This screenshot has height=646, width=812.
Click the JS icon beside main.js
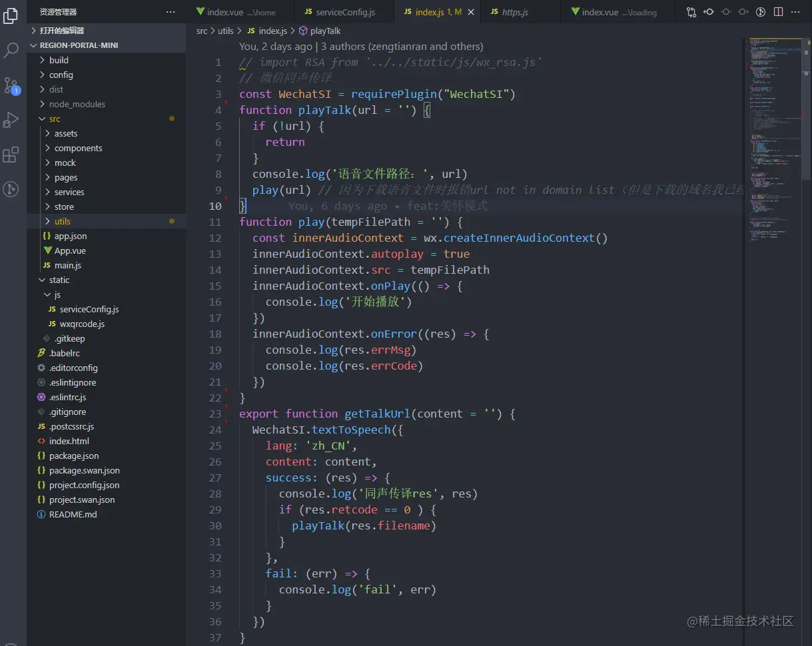click(47, 265)
